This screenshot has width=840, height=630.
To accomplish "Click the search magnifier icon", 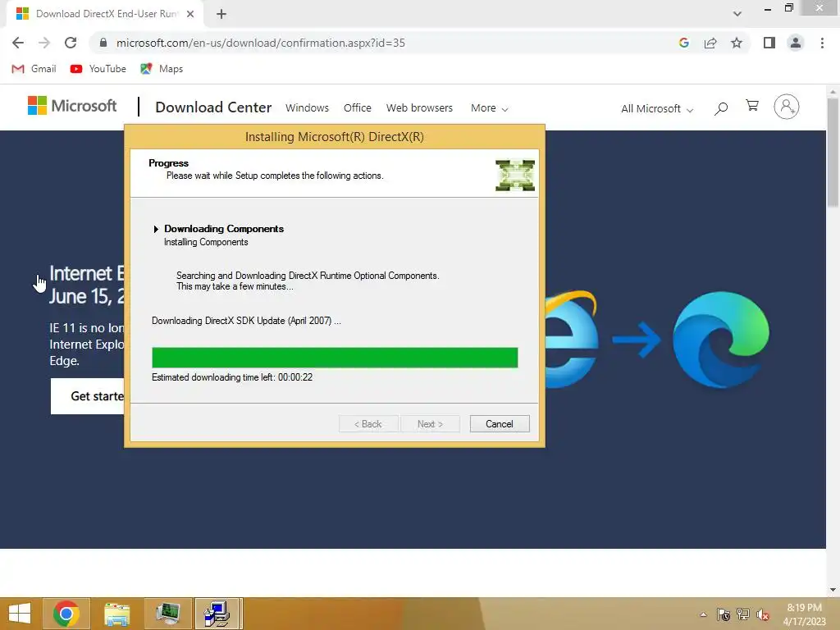I will pyautogui.click(x=721, y=109).
